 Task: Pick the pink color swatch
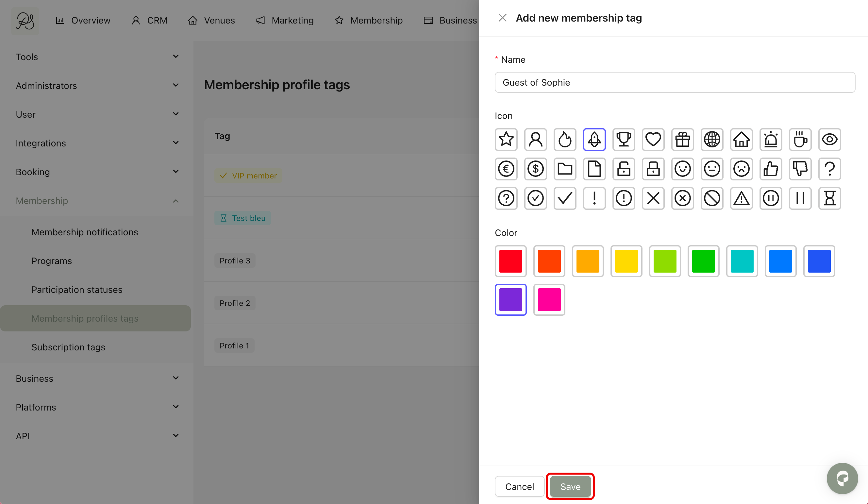click(x=549, y=300)
